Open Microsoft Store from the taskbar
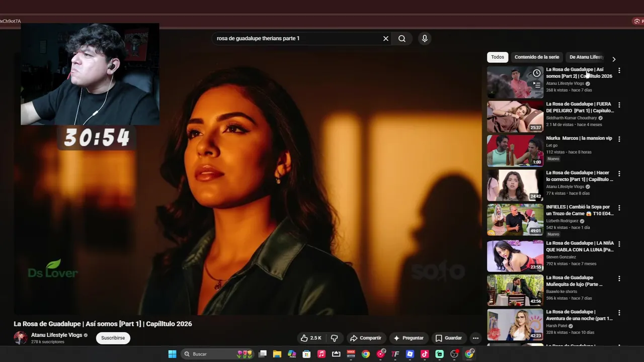The width and height of the screenshot is (644, 362). tap(306, 354)
